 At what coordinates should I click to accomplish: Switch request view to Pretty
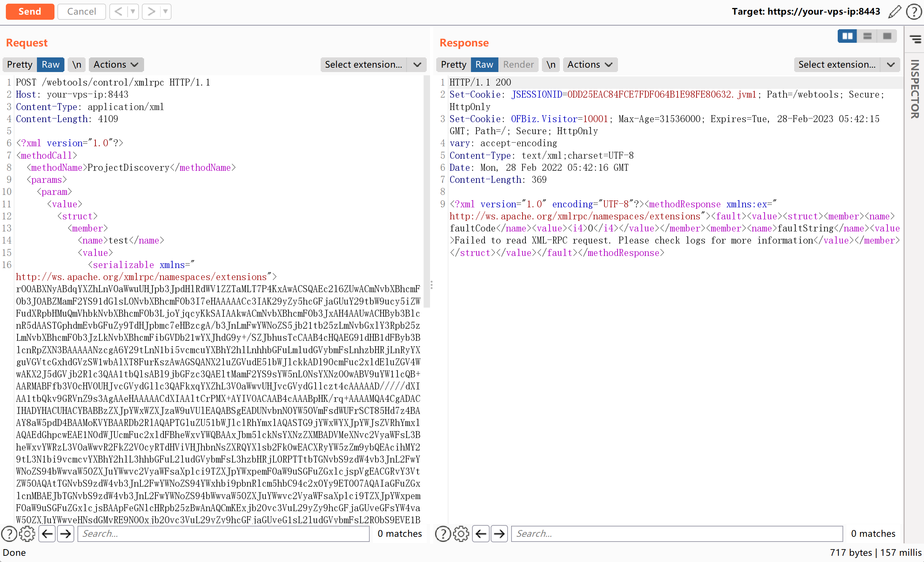click(19, 64)
